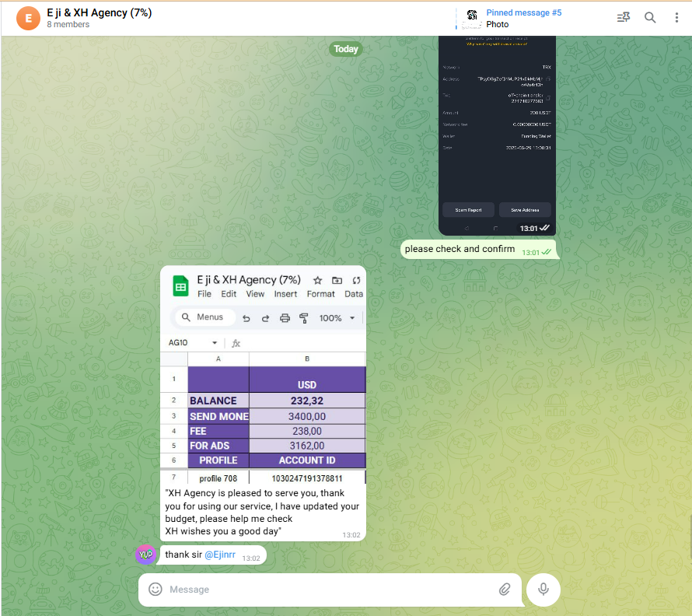
Task: Open the three-dot more options menu
Action: point(676,18)
